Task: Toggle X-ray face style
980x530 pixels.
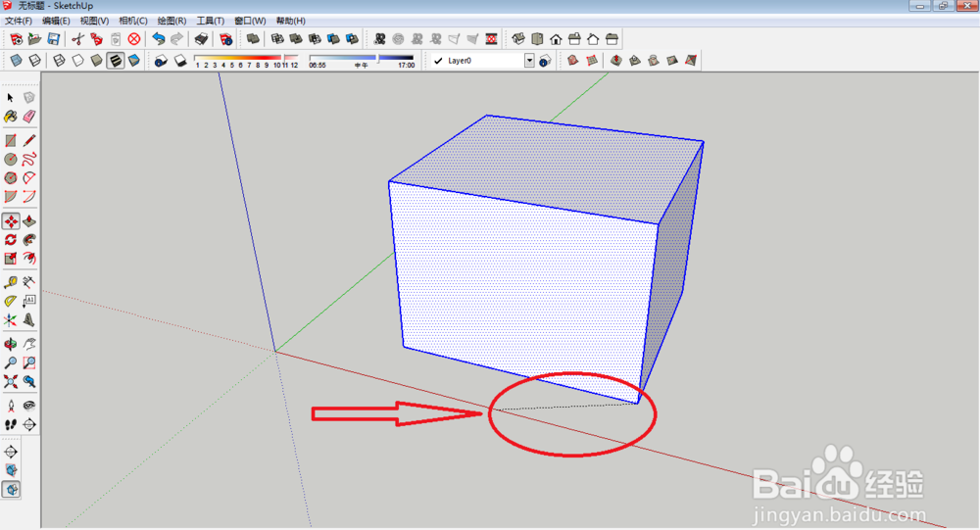Action: 16,61
